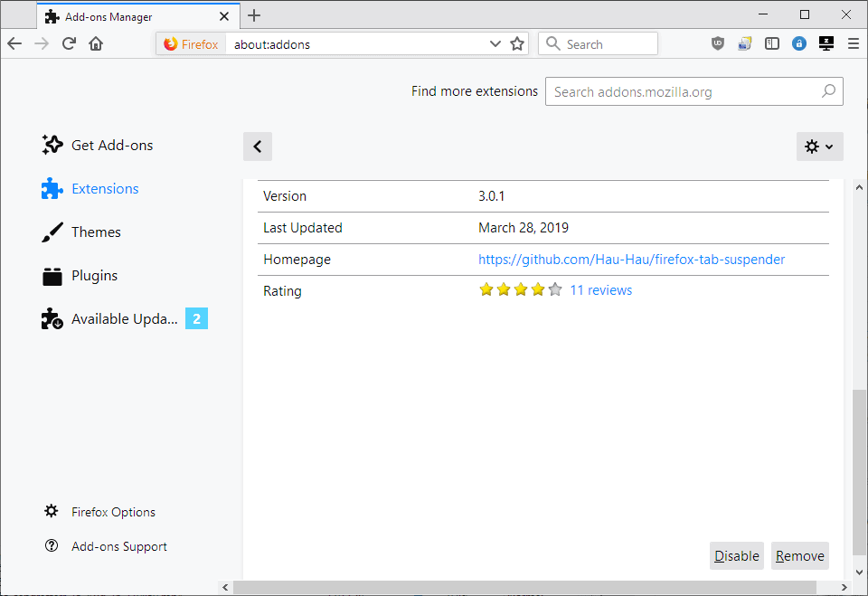
Task: Toggle the sidebar view icon
Action: pos(771,43)
